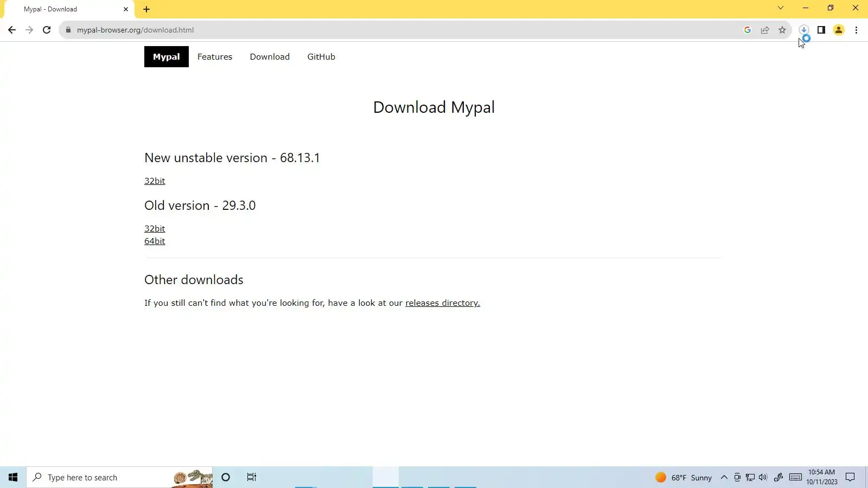
Task: Download 64bit old version 29.3.0
Action: [x=155, y=241]
